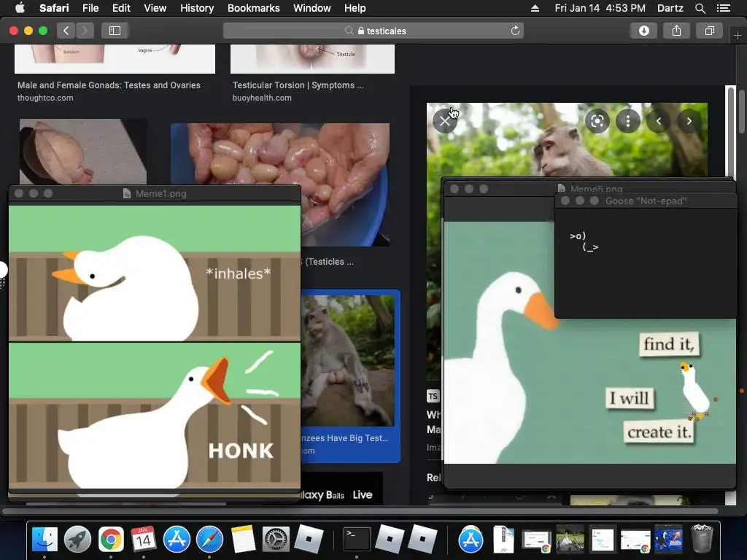Click the Safari address bar showing testicales
This screenshot has height=560, width=747.
click(373, 31)
